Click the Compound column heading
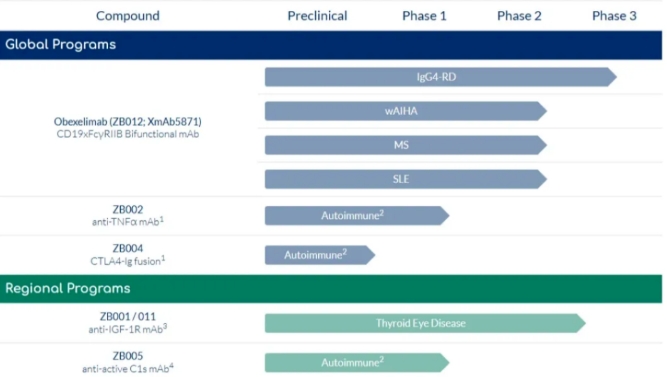The height and width of the screenshot is (377, 667). [128, 16]
